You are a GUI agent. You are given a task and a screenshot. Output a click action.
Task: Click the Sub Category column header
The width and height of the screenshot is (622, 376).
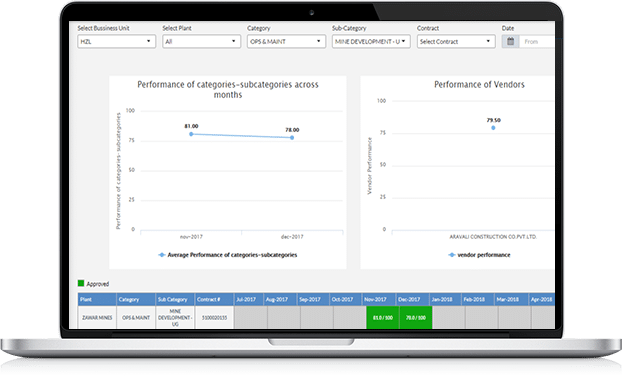(x=175, y=299)
